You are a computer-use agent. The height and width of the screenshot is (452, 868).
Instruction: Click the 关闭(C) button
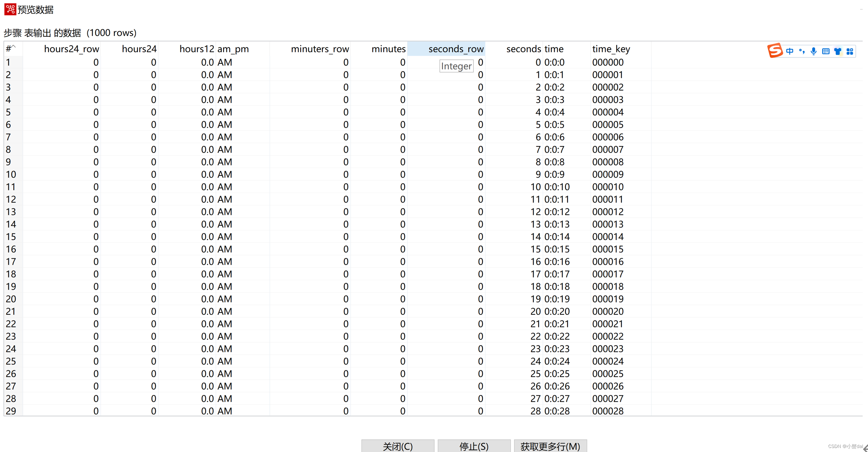point(398,446)
